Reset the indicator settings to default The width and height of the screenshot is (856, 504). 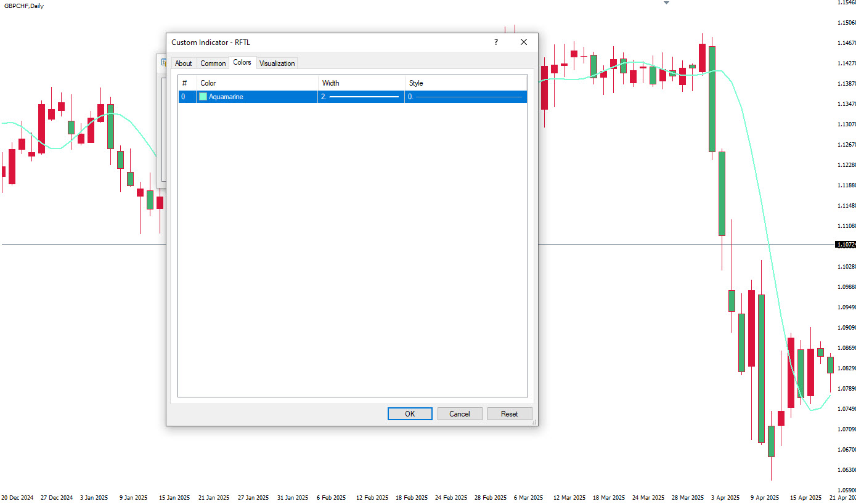[509, 414]
